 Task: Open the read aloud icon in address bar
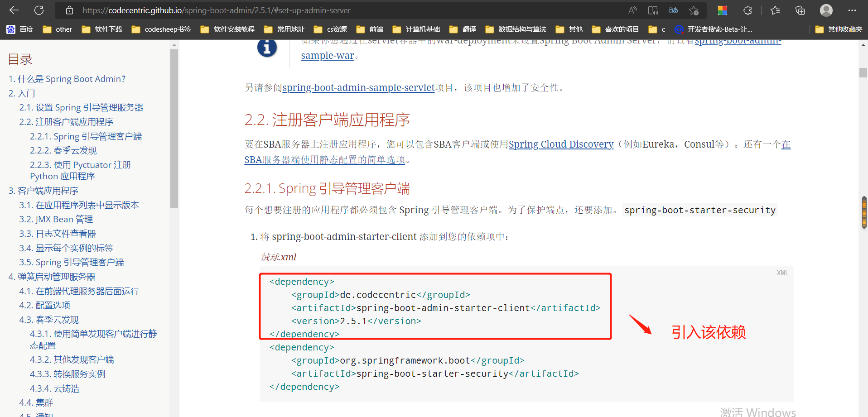(632, 10)
